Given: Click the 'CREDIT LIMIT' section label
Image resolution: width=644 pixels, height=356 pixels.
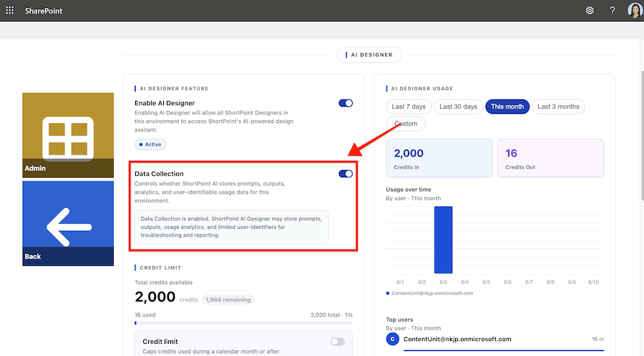Looking at the screenshot, I should click(x=160, y=268).
